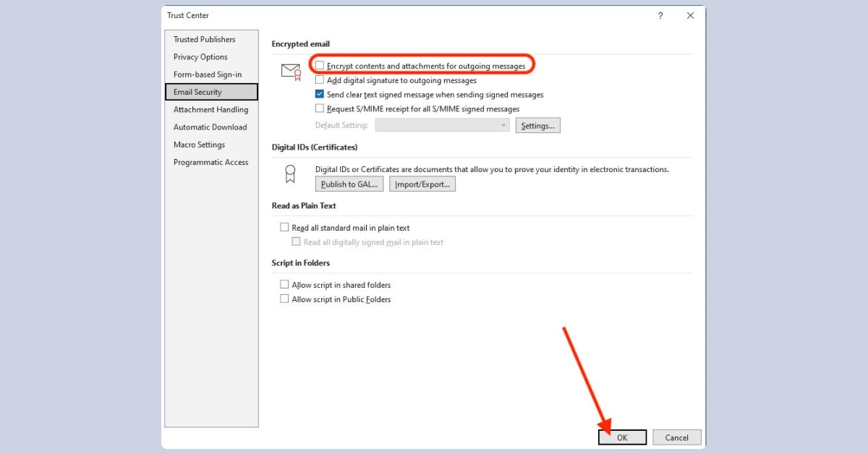This screenshot has width=868, height=454.
Task: Enable encrypting contents and attachments for outgoing messages
Action: 319,65
